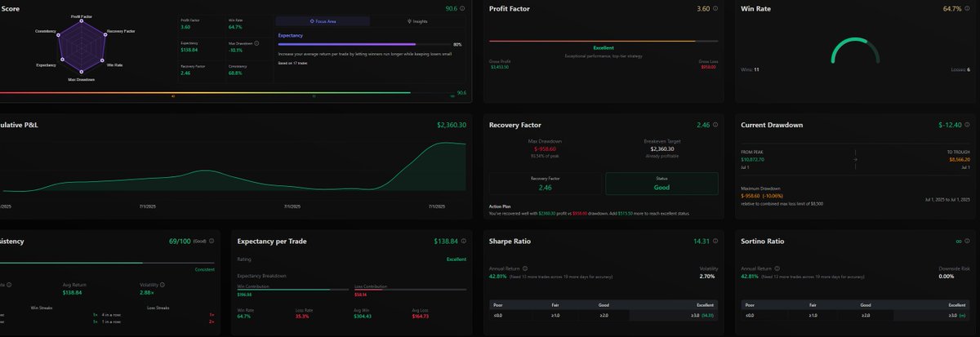Viewport: 980px width, 337px height.
Task: Click the Status Good box
Action: point(661,184)
